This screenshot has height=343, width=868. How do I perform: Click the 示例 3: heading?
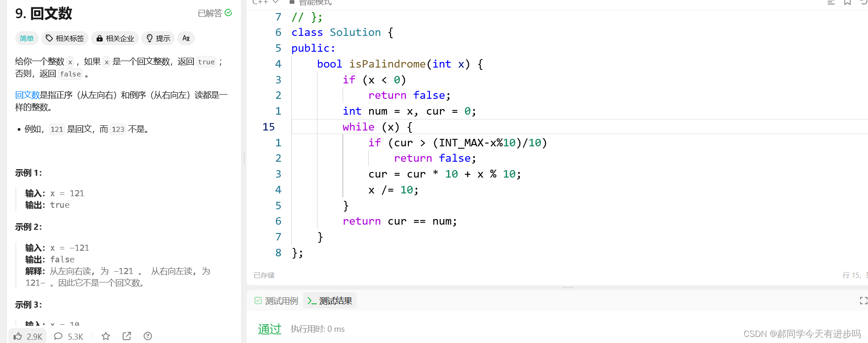tap(28, 305)
